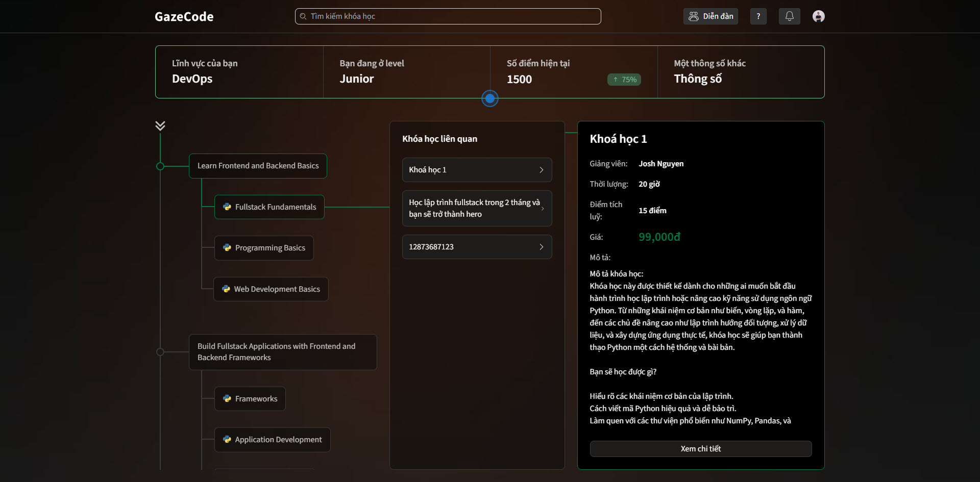Click the Bạn sẽ học được gì? text

[623, 372]
